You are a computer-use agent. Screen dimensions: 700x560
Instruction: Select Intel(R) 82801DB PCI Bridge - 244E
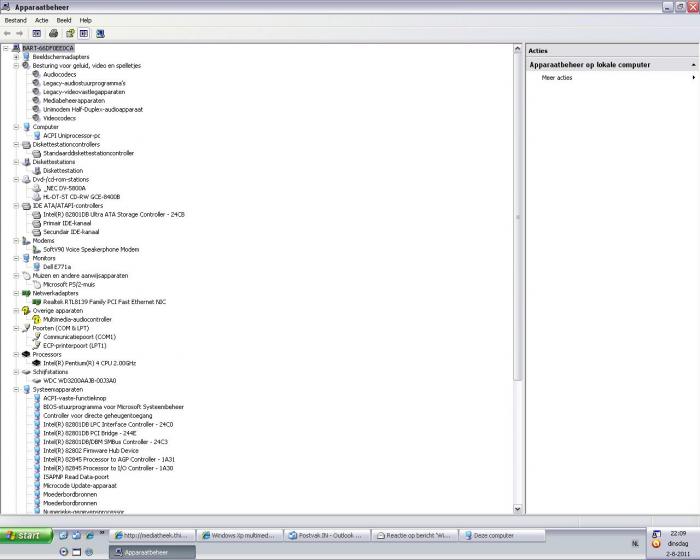(x=90, y=433)
